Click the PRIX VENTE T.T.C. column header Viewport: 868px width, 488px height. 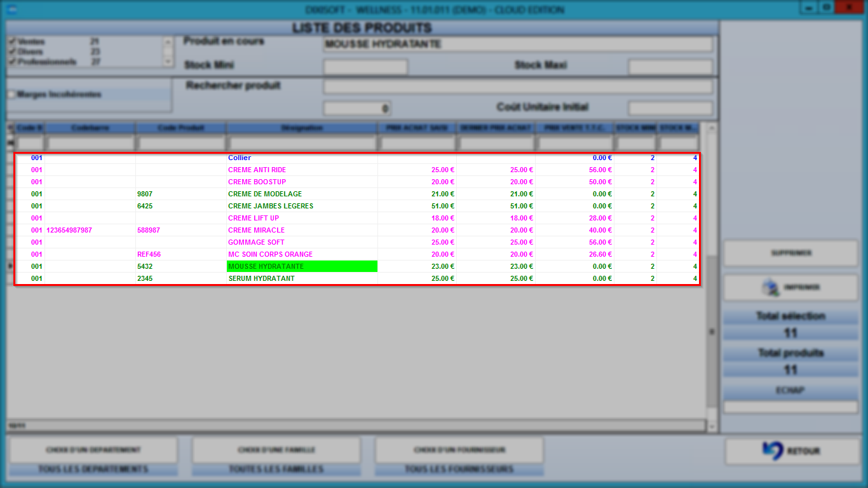click(x=574, y=128)
